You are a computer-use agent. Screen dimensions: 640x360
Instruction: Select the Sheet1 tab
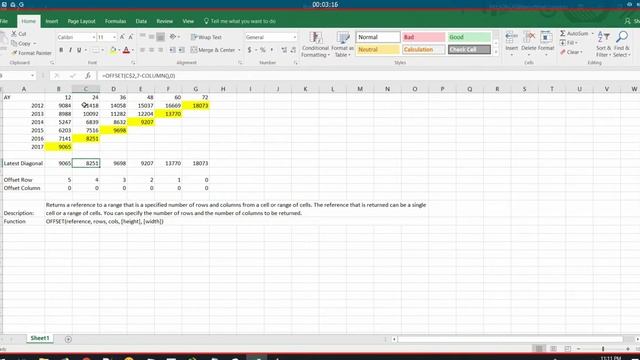click(x=40, y=338)
